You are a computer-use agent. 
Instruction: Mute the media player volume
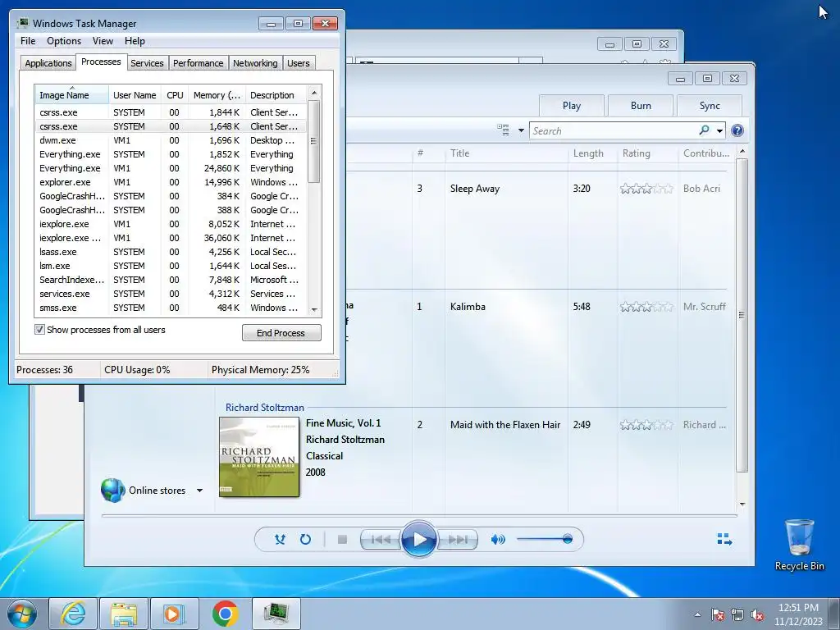498,540
